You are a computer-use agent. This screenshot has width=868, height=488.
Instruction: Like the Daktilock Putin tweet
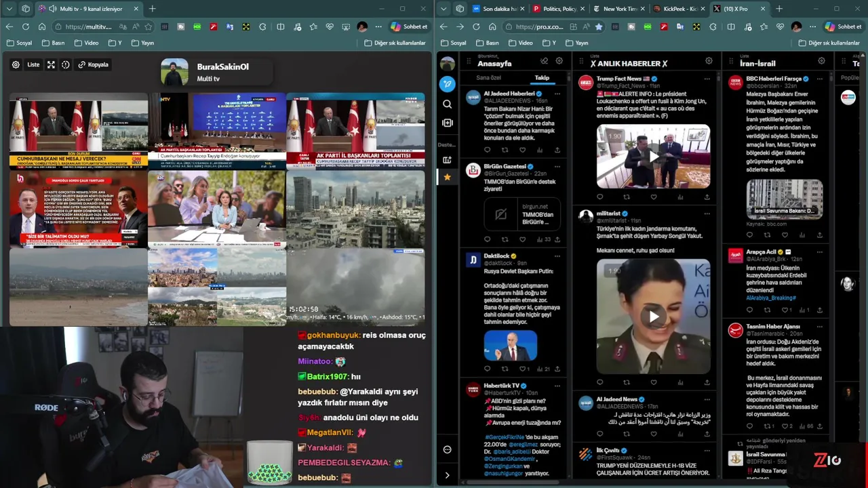coord(522,369)
